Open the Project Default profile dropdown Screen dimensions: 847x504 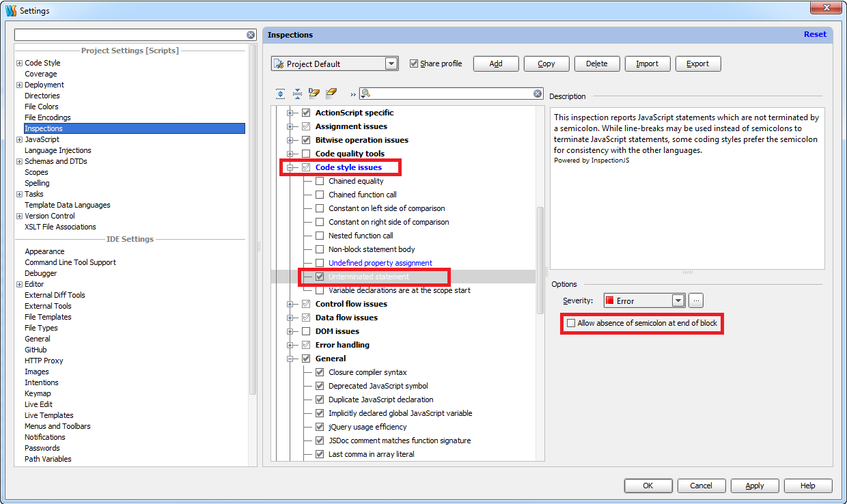tap(391, 64)
